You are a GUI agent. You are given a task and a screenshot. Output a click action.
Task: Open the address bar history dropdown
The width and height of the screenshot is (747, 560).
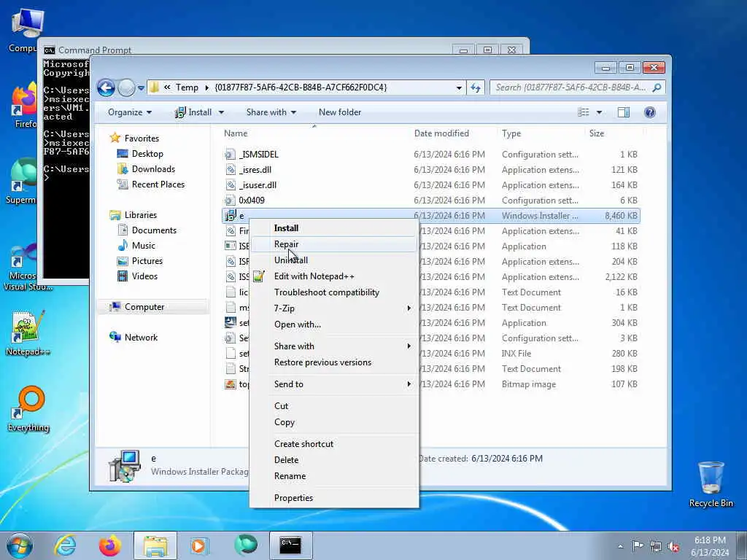click(459, 87)
